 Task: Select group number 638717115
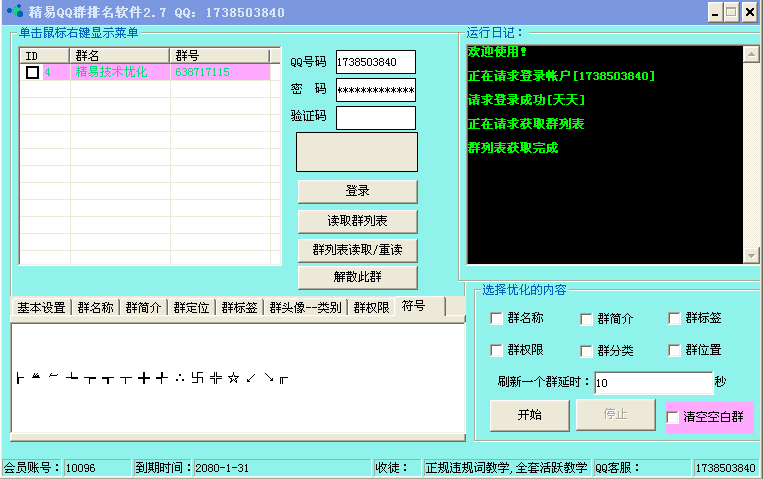coord(202,72)
